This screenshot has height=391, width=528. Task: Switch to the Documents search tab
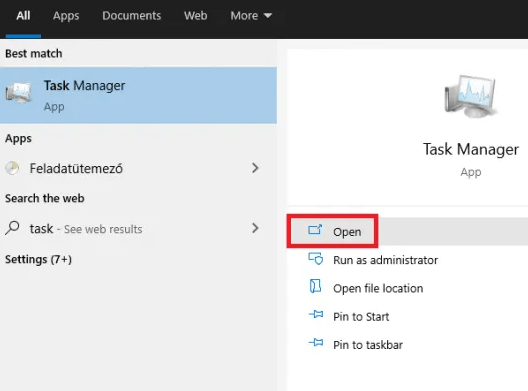132,16
